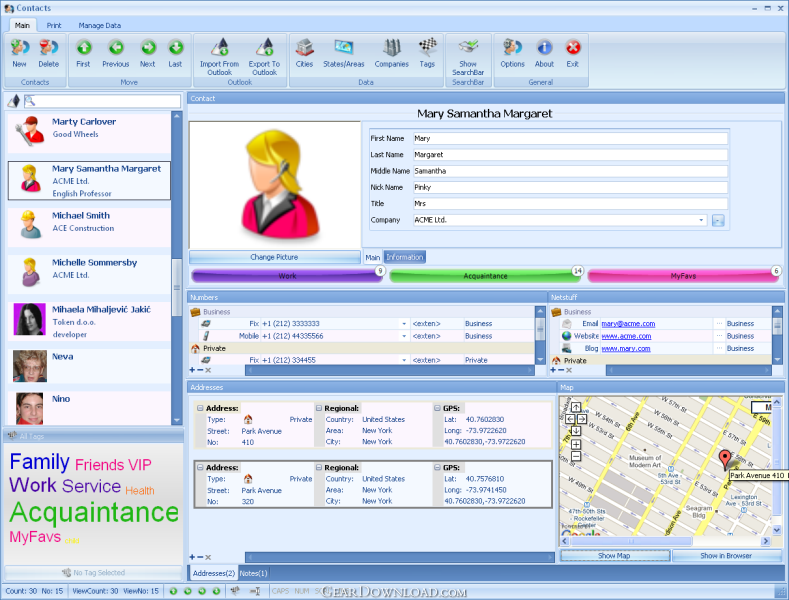Click the Service tag in tag cloud

click(x=92, y=486)
